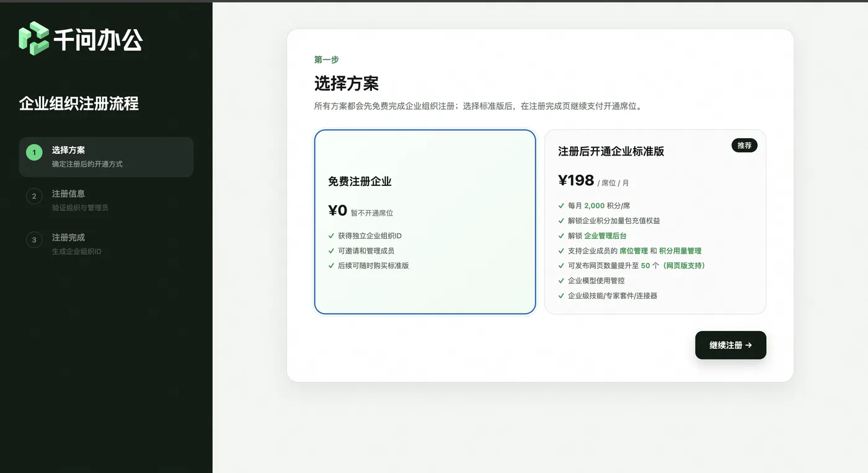Click checkmark beside 解锁企业积分加量包充值权益
Viewport: 868px width, 473px height.
[x=561, y=220]
